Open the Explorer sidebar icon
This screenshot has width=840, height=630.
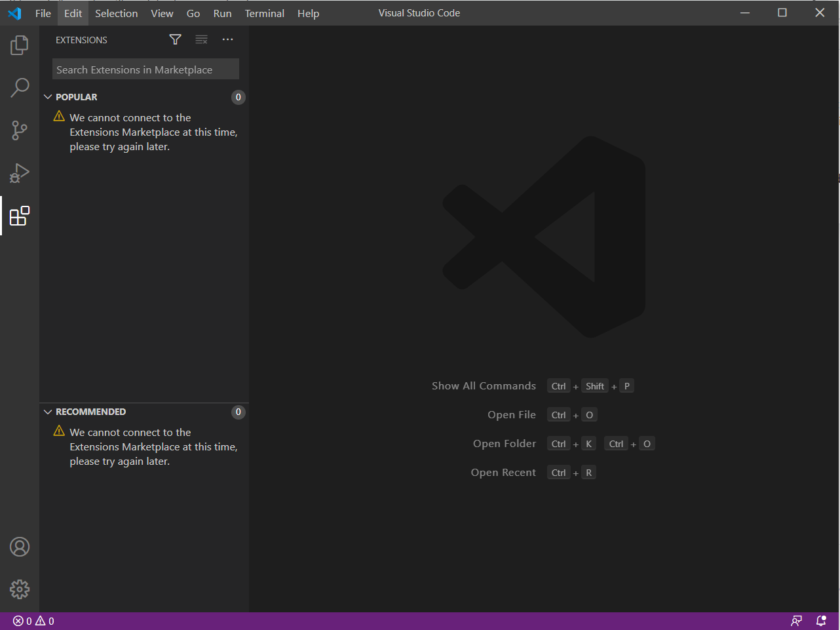click(19, 45)
